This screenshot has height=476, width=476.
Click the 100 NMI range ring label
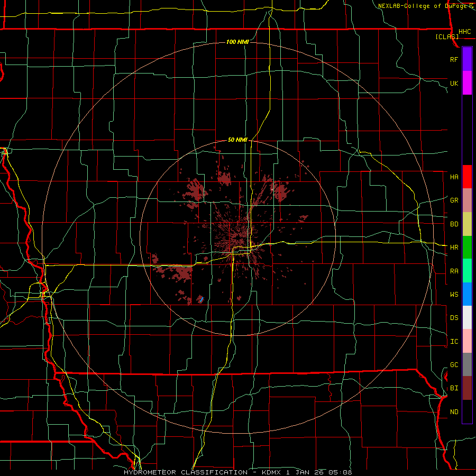click(237, 42)
